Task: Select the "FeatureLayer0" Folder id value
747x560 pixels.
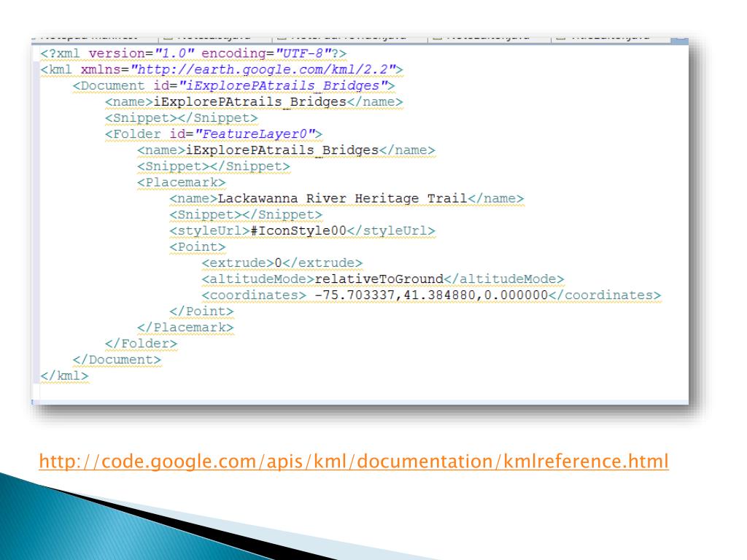Action: 255,134
